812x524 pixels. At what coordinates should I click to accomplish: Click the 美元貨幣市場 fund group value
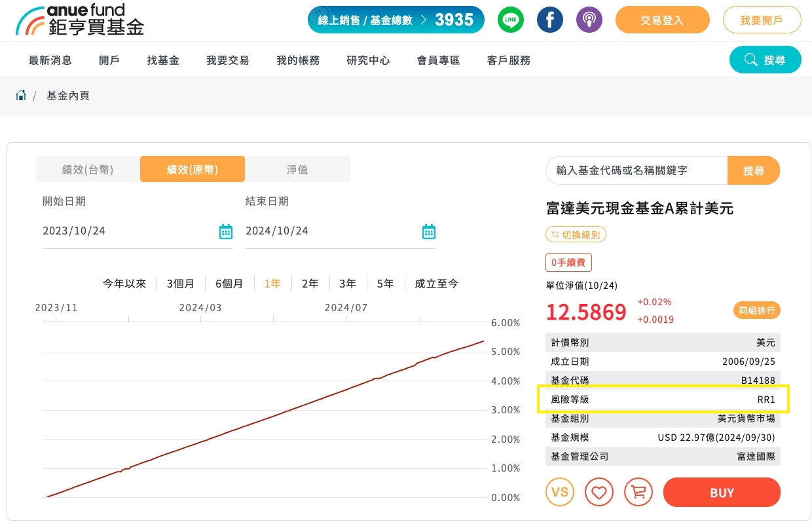tap(747, 418)
